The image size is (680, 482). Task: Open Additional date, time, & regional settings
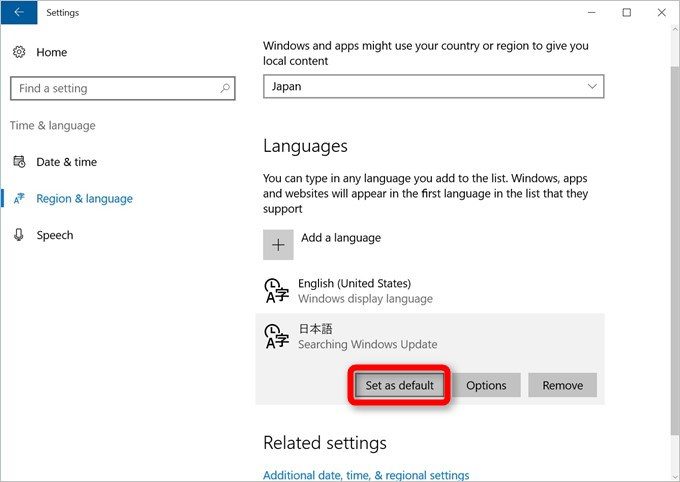click(366, 475)
